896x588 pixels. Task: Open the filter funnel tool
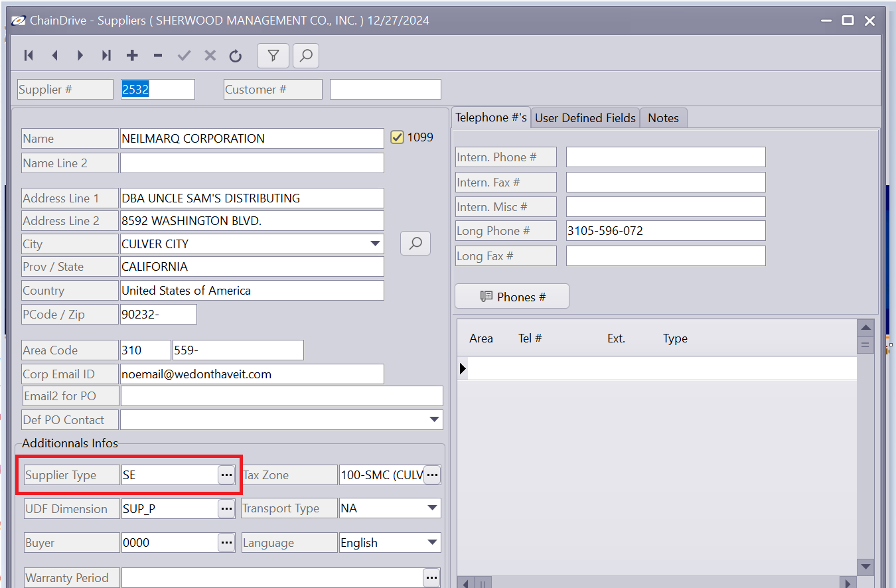(x=273, y=56)
